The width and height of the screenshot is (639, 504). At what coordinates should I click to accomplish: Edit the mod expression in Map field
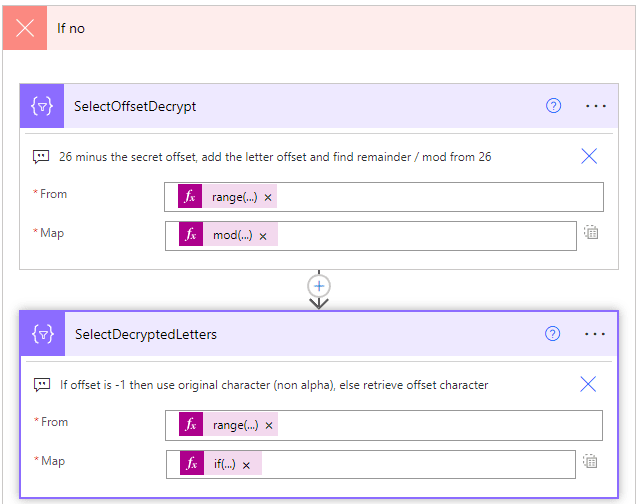[x=232, y=236]
